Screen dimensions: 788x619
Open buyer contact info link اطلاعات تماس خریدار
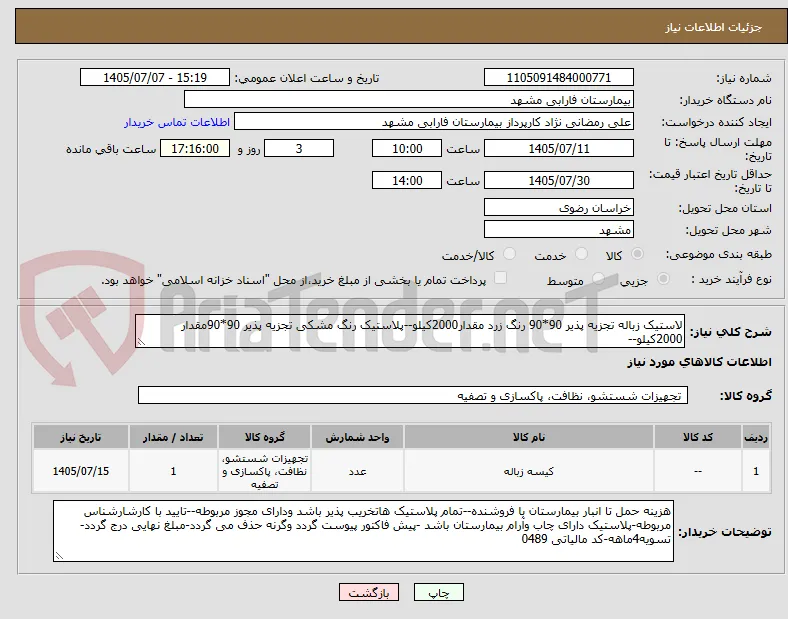point(177,122)
